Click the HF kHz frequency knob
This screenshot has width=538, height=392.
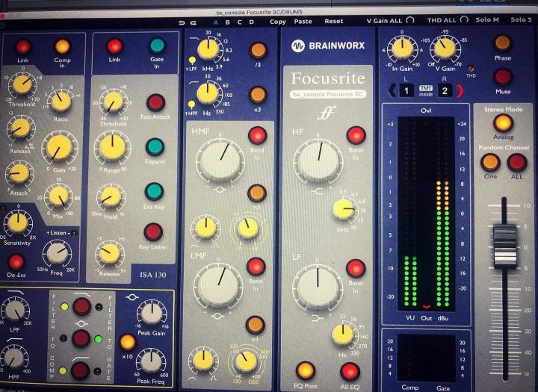click(x=344, y=210)
